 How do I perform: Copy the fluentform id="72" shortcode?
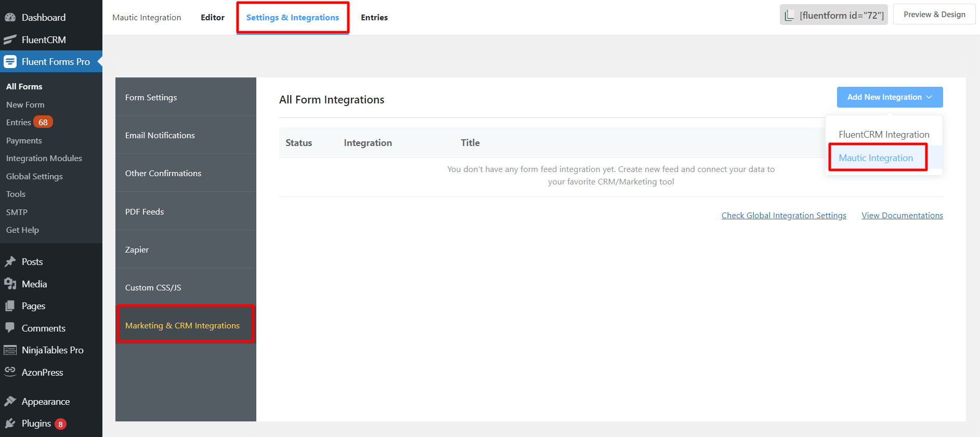[x=834, y=15]
